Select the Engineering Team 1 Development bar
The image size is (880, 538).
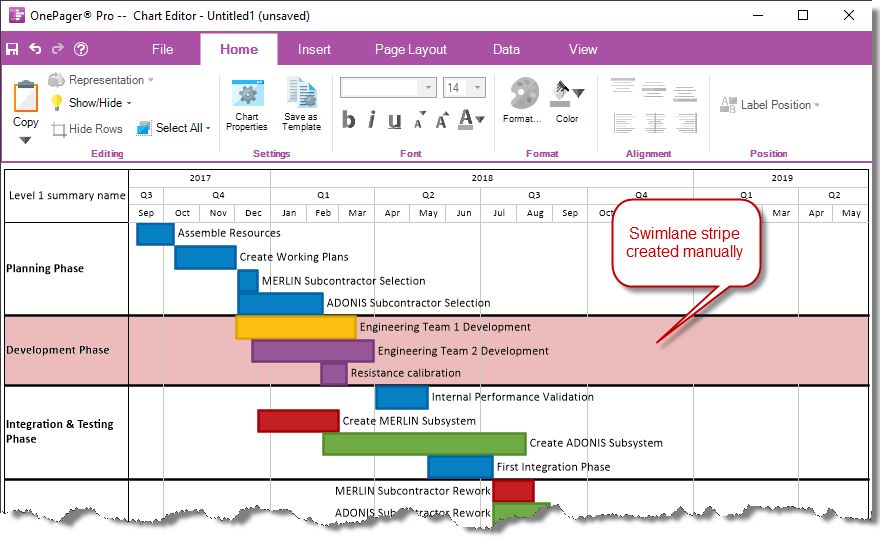point(296,328)
